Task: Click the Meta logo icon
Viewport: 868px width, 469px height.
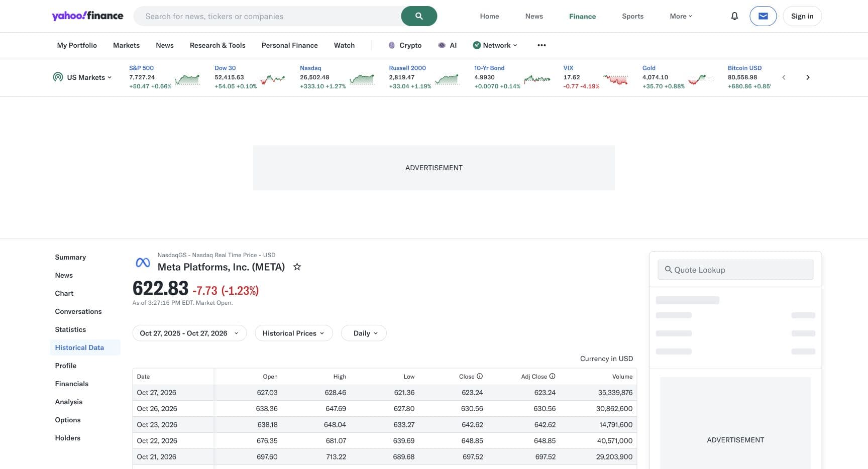Action: [143, 263]
